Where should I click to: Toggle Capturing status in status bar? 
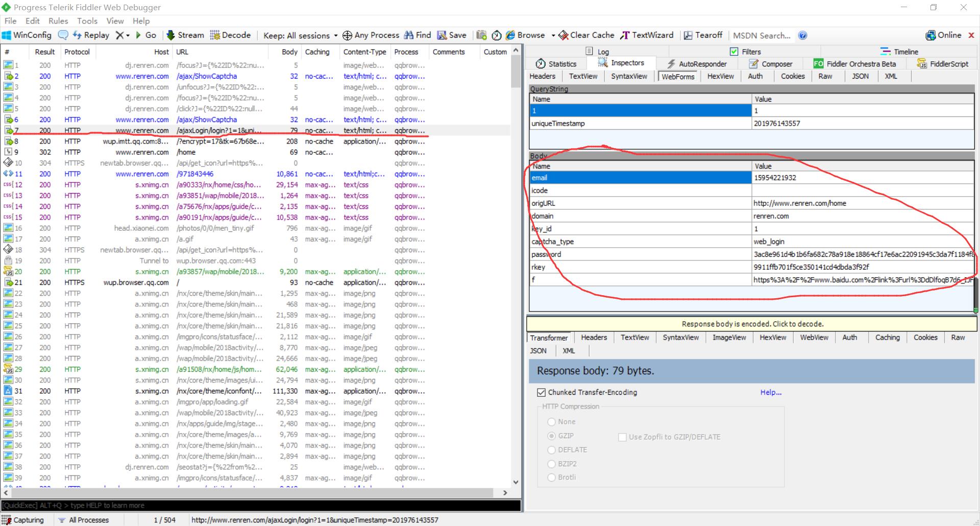23,520
